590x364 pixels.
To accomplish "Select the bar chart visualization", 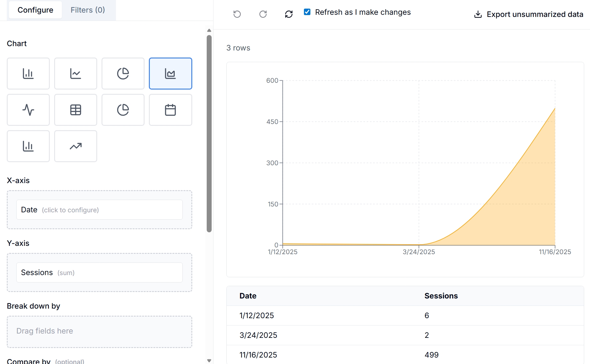I will (28, 73).
